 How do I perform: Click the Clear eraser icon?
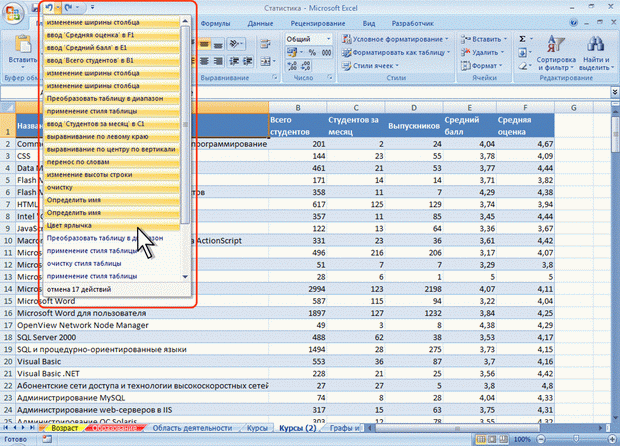click(x=522, y=66)
